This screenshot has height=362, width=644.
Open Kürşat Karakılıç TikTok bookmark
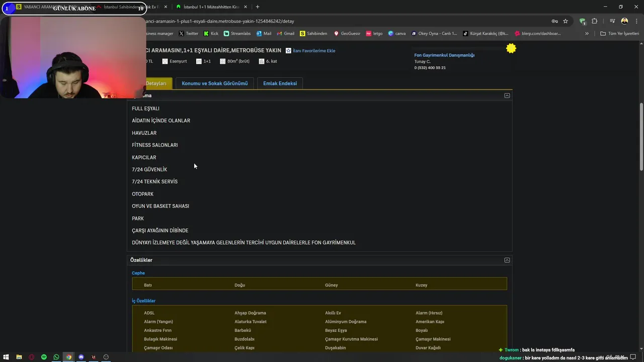pos(486,34)
